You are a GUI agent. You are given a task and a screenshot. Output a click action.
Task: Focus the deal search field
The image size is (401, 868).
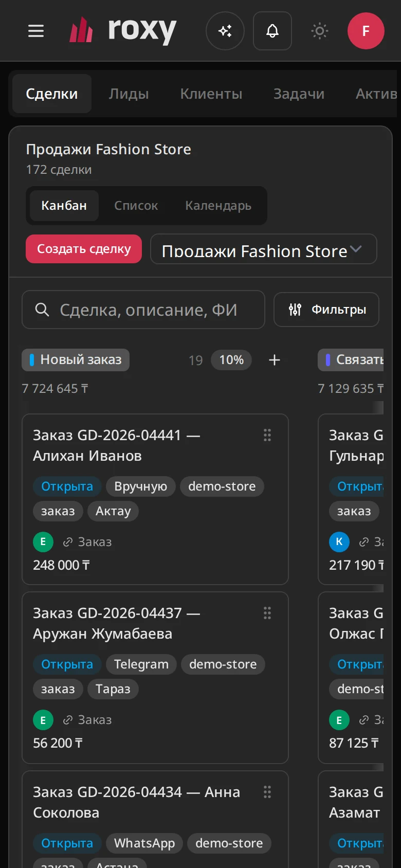(143, 310)
